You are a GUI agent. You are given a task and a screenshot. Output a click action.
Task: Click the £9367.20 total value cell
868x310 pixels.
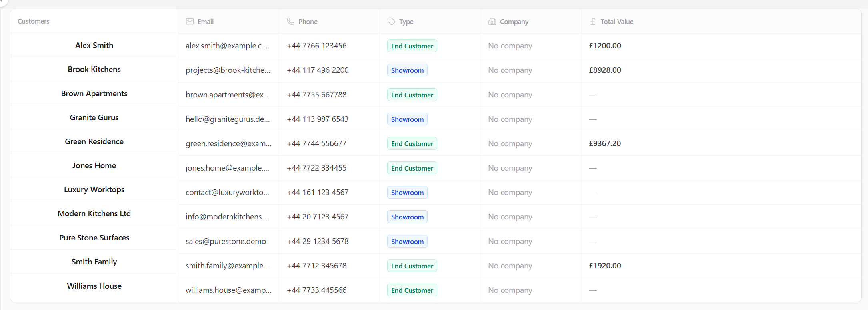605,143
